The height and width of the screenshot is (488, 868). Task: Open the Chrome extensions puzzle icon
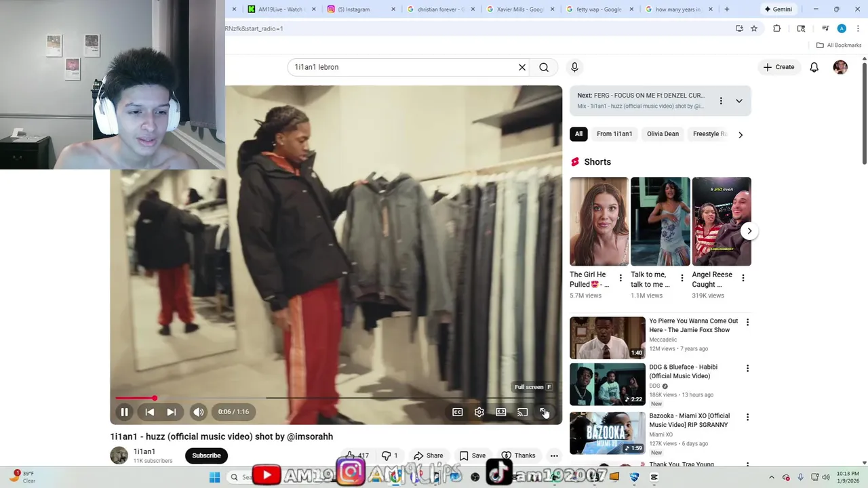coord(777,28)
